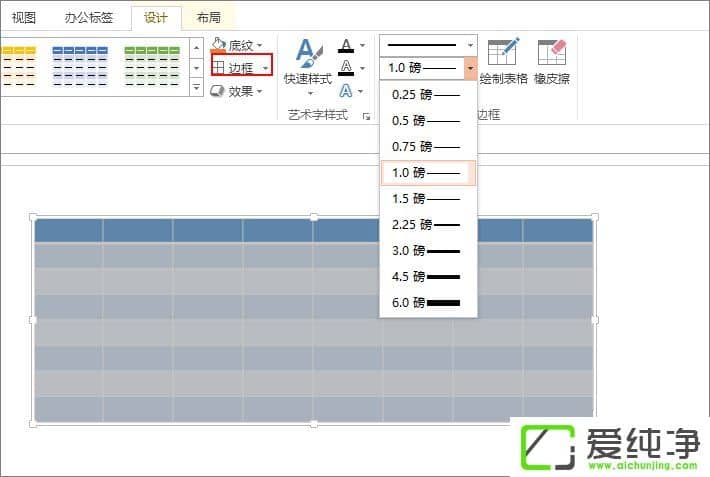Select the green table style thumbnail
The width and height of the screenshot is (710, 477).
152,65
